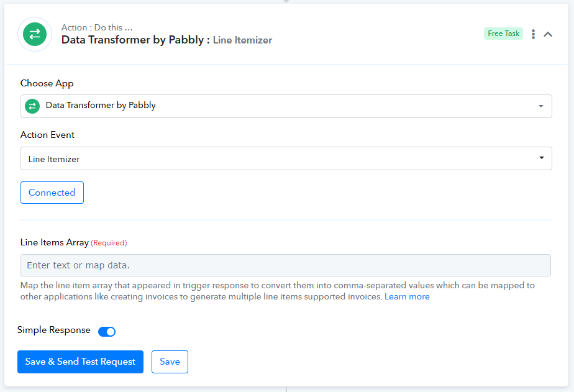Click the Simple Response label

coord(54,330)
